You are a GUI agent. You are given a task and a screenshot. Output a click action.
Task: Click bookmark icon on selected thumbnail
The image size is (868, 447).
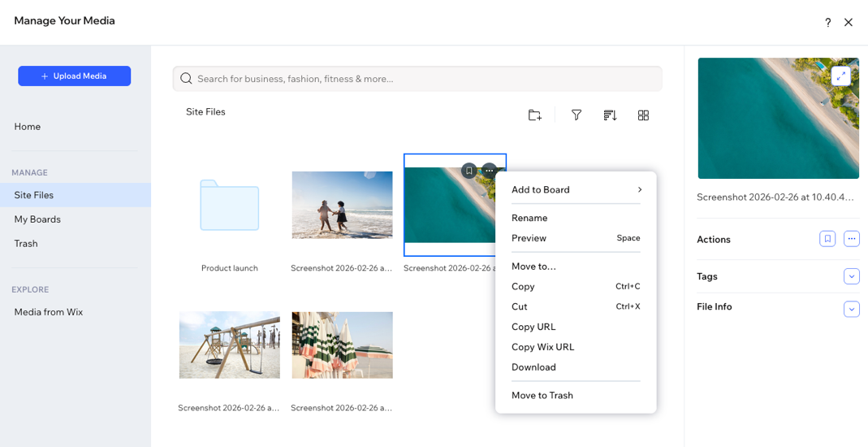click(469, 171)
